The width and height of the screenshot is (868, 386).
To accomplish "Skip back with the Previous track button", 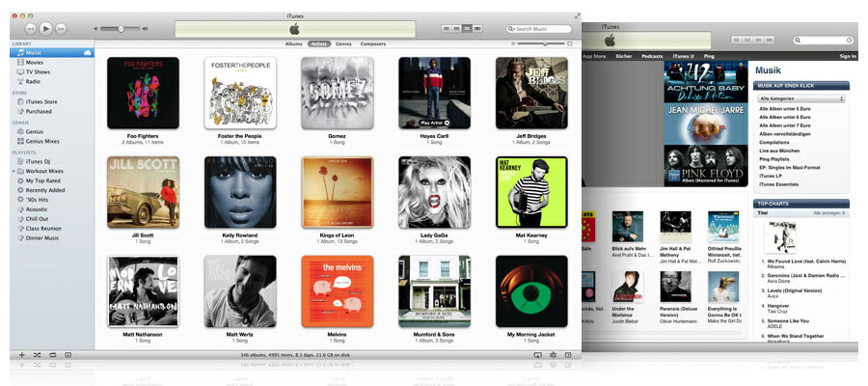I will click(31, 28).
